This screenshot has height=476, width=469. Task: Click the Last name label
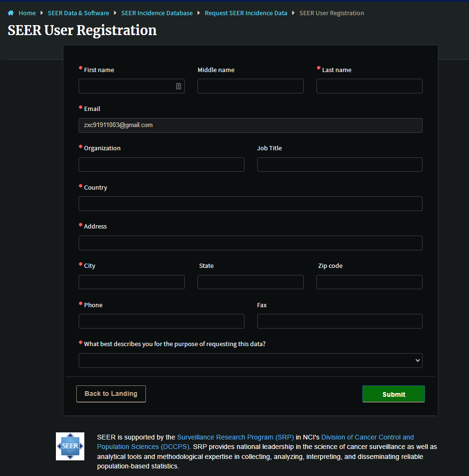point(337,70)
